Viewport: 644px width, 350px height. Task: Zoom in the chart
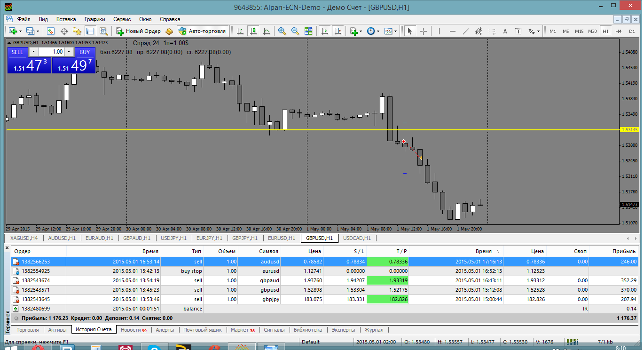(282, 31)
